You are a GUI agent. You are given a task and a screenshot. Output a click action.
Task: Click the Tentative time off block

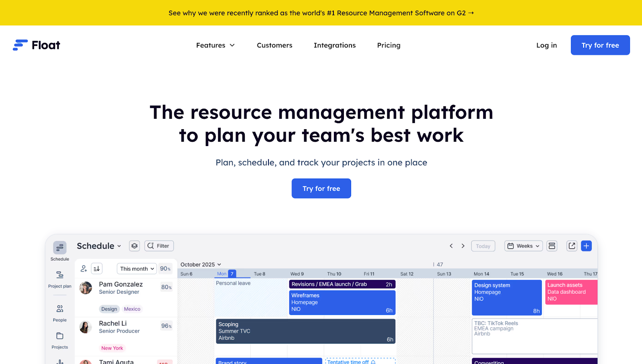click(x=360, y=361)
